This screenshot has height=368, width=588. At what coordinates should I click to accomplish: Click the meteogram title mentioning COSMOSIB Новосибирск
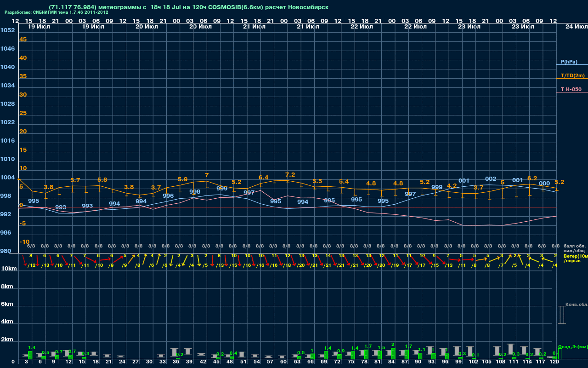click(x=188, y=7)
